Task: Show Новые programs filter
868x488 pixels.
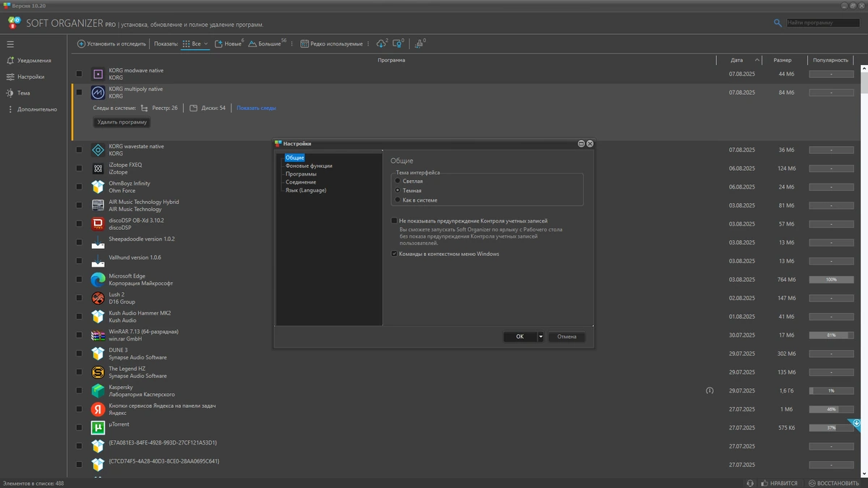Action: 230,44
